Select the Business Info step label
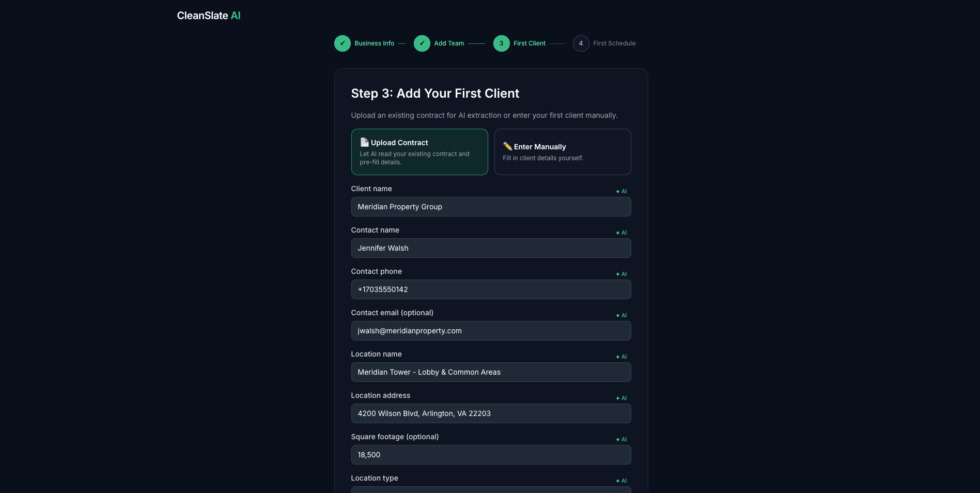980x493 pixels. (374, 43)
